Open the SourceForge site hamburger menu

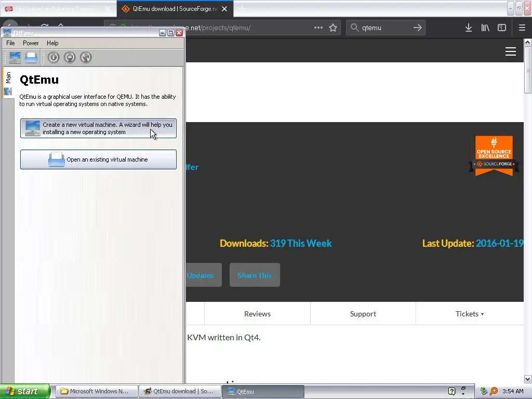point(511,51)
